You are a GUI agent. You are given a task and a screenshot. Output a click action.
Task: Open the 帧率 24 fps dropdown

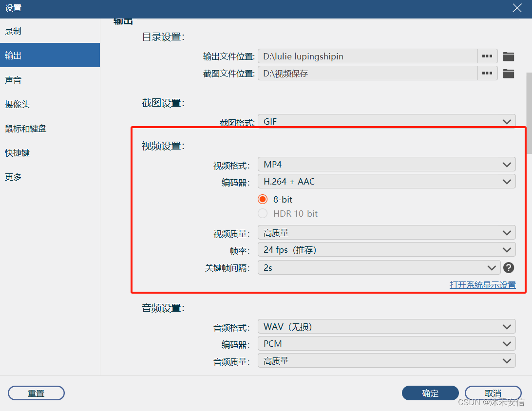(x=387, y=250)
